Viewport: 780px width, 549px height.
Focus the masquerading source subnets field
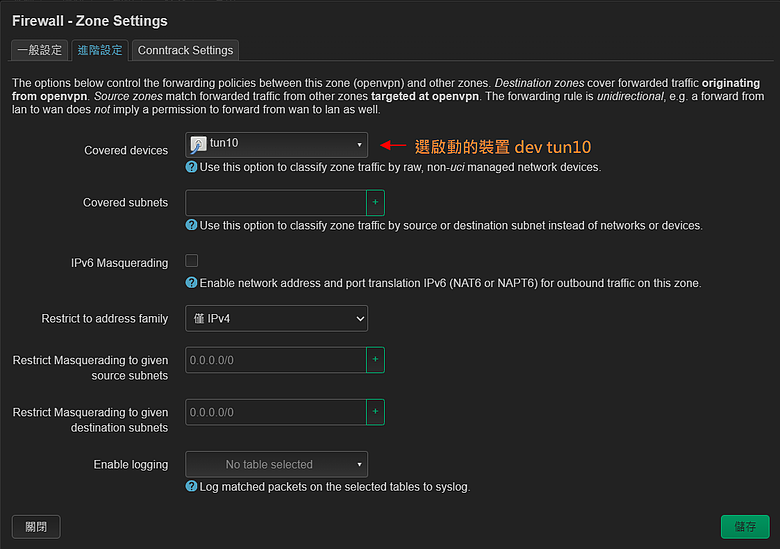pyautogui.click(x=276, y=360)
